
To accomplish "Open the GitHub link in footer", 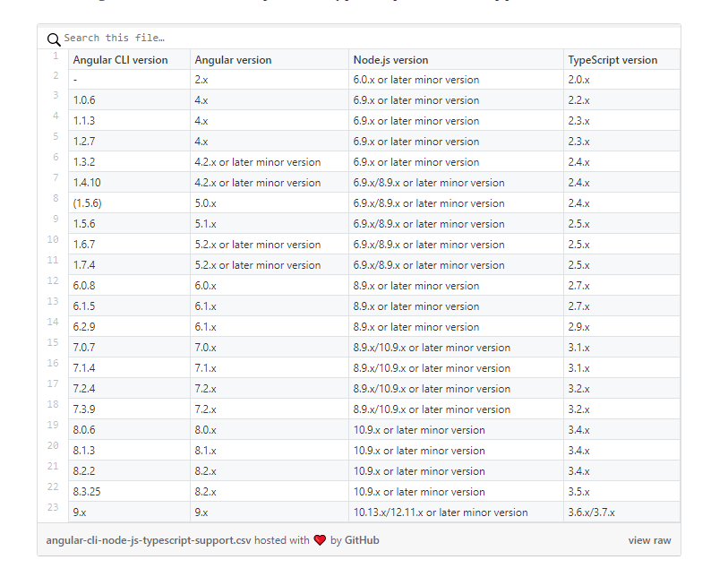I will tap(362, 540).
